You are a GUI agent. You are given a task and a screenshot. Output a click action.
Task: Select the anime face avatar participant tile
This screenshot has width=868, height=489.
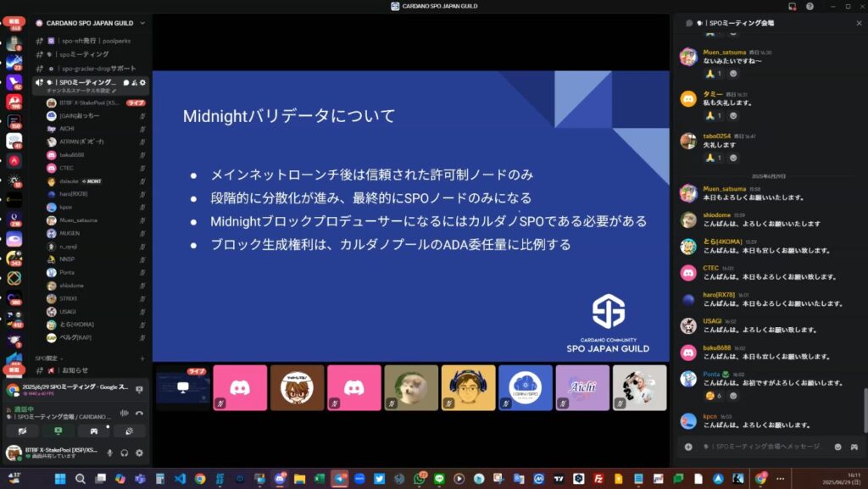(x=298, y=388)
